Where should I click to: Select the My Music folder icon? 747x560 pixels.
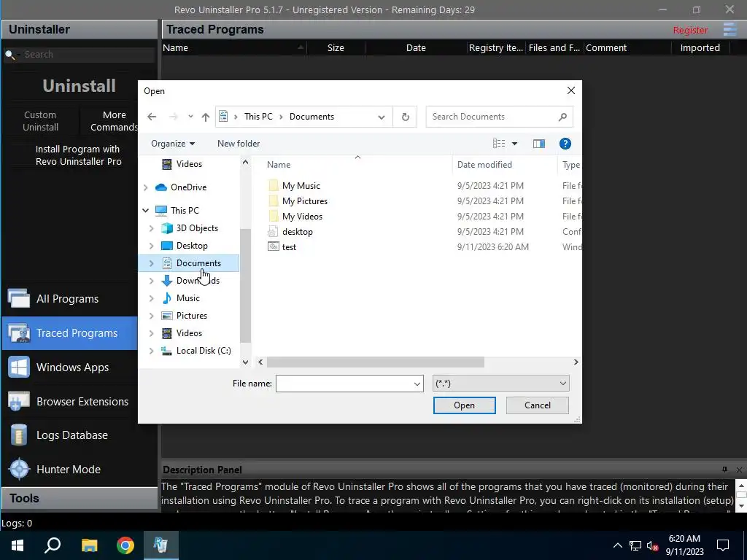[x=273, y=186]
